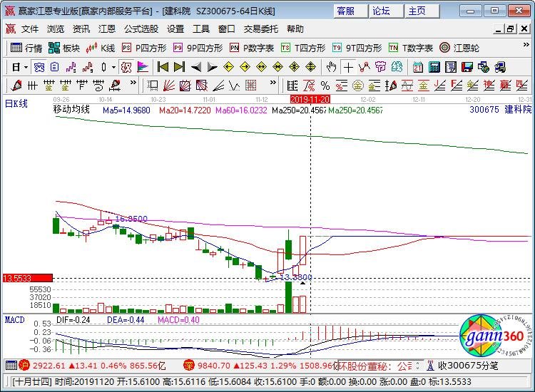
Task: Click the grid square drawing tool icon
Action: point(251,86)
